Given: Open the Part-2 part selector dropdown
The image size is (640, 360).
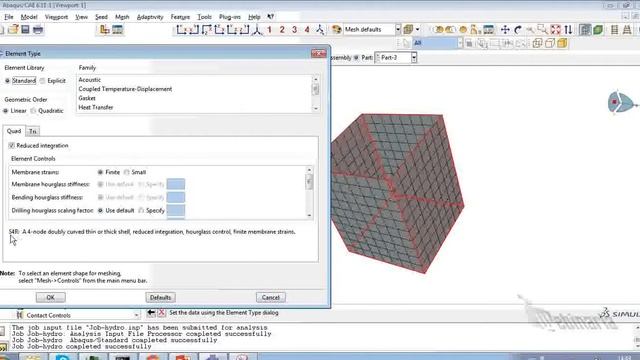Looking at the screenshot, I should click(x=414, y=58).
